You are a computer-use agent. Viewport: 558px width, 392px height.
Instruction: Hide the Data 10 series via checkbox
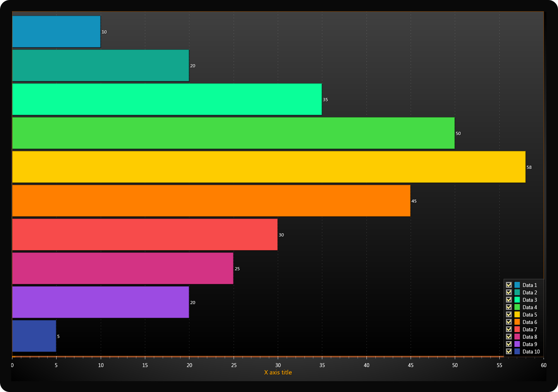pyautogui.click(x=509, y=351)
